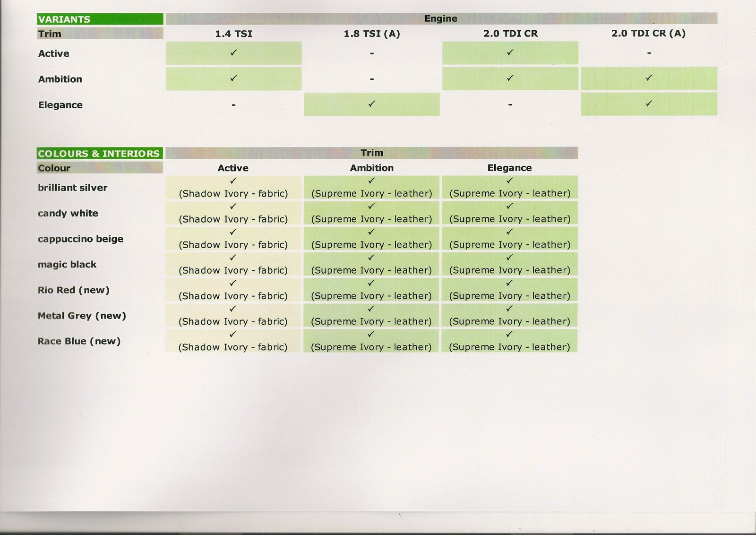The image size is (756, 535).
Task: Select the Elegance 2.0 TDI CR (A) checkmark
Action: [x=649, y=104]
